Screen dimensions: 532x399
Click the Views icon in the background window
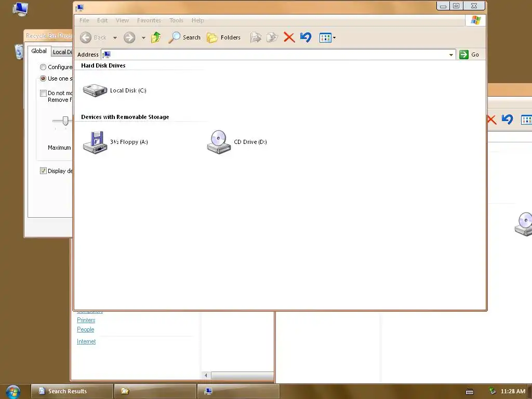(527, 120)
